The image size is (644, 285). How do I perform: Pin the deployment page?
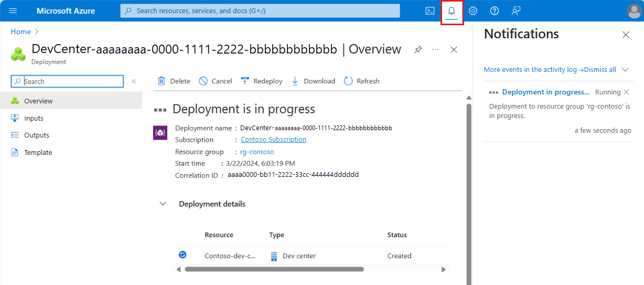point(418,49)
